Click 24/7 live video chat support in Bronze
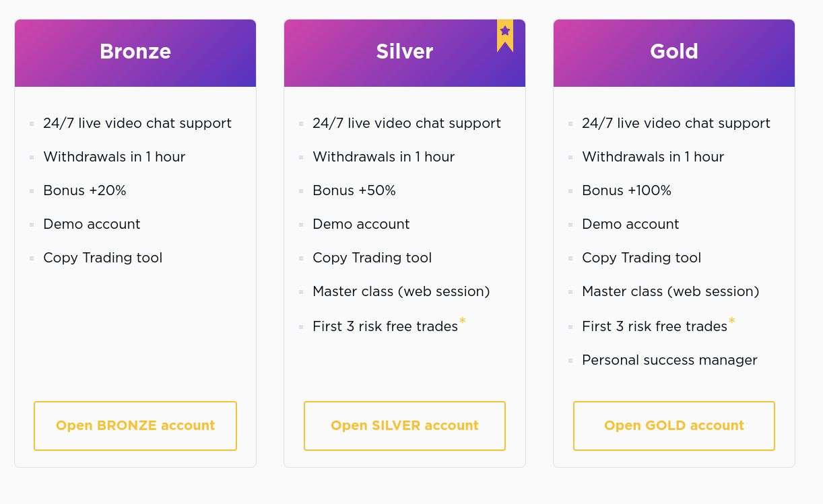Viewport: 823px width, 504px height. [x=137, y=123]
